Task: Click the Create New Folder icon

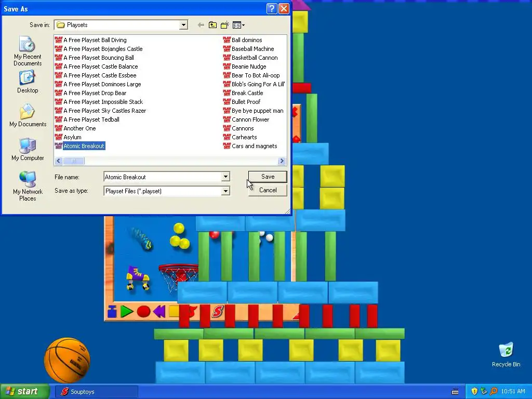Action: click(x=224, y=25)
